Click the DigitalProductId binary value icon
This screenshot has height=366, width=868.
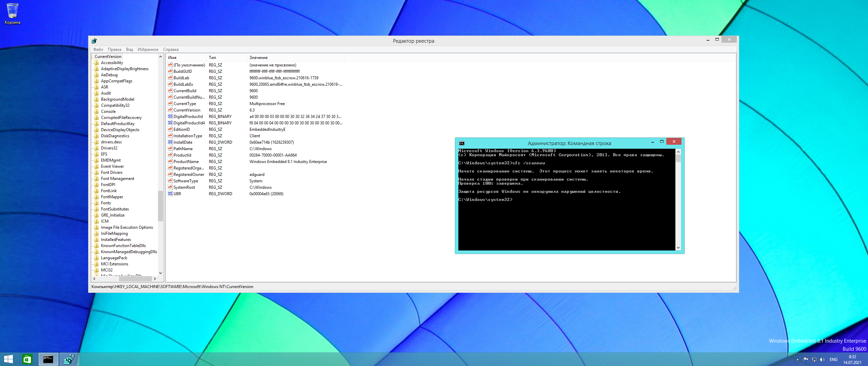click(170, 116)
